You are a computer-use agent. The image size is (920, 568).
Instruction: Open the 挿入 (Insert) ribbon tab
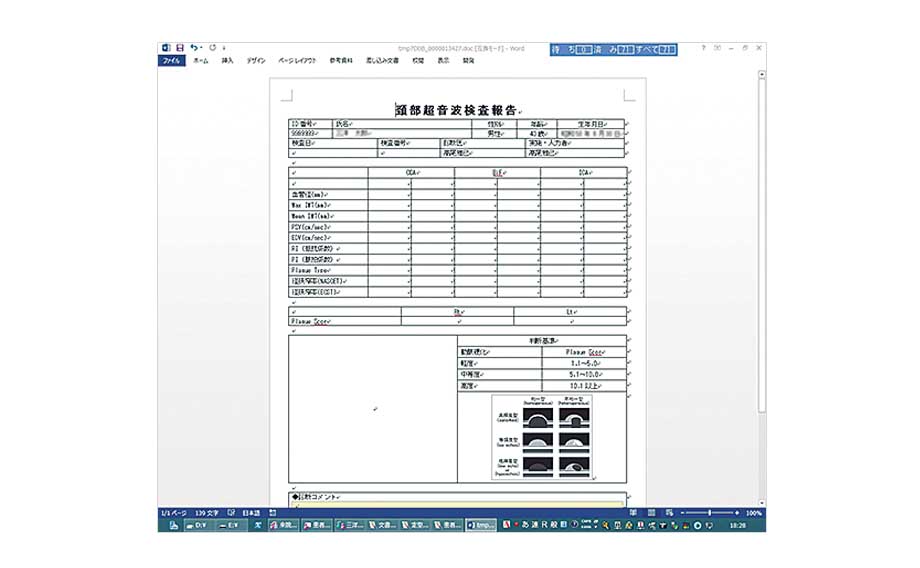tap(227, 61)
